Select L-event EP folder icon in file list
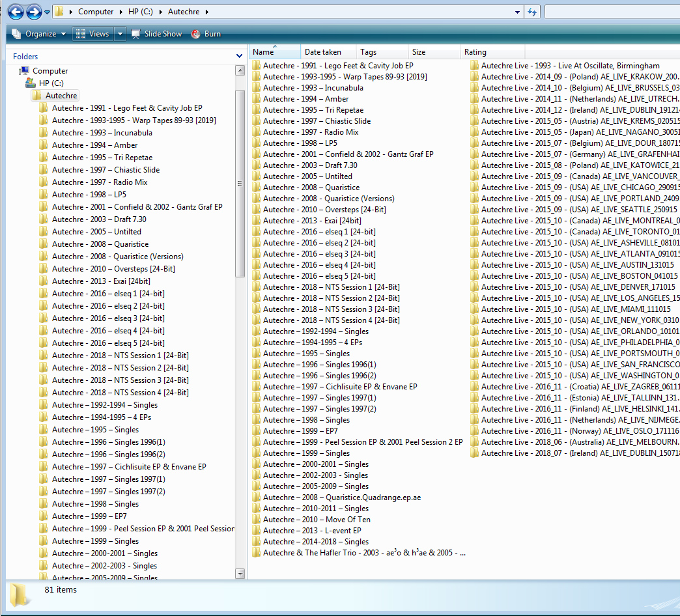The height and width of the screenshot is (616, 680). [256, 530]
